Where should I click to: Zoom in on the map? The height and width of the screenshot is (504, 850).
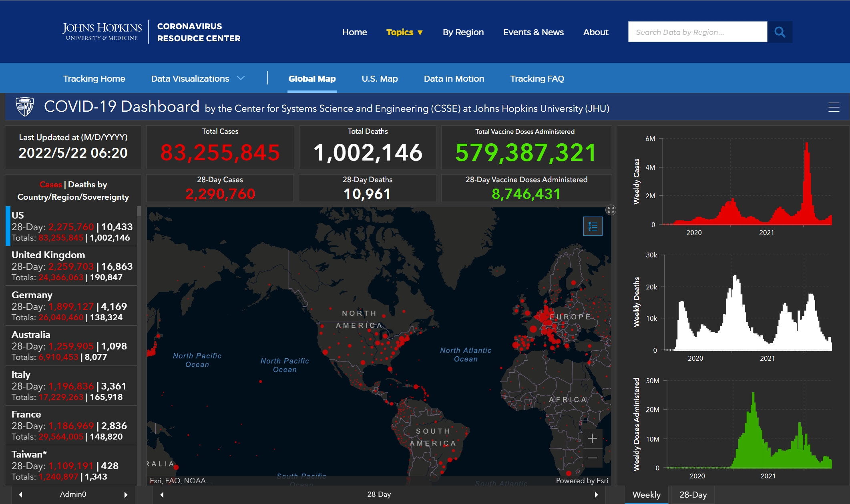click(x=592, y=438)
